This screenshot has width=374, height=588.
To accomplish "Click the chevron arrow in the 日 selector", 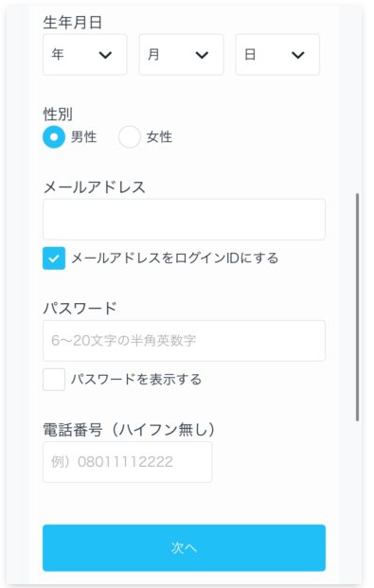I will [x=298, y=55].
